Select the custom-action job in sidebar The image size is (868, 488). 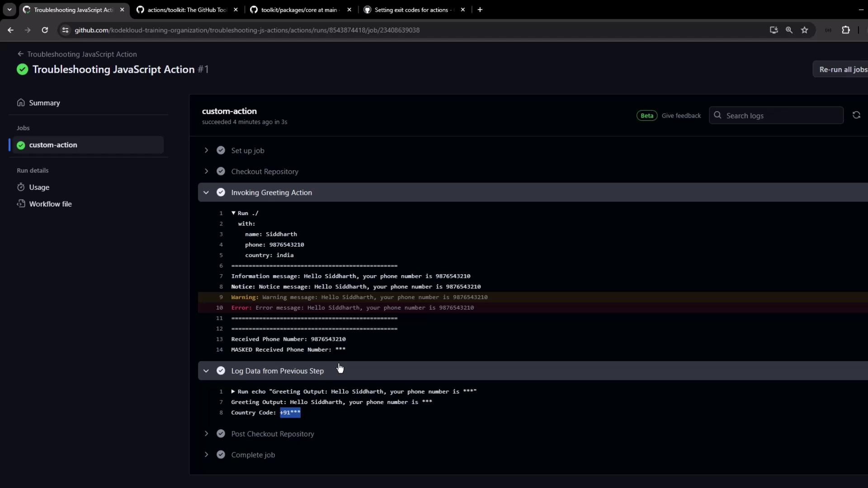[53, 145]
